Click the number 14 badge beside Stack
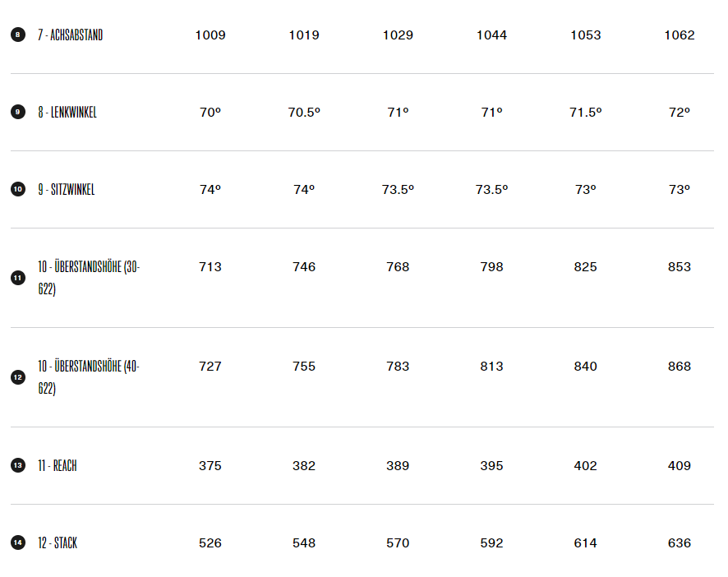The width and height of the screenshot is (728, 577). pyautogui.click(x=17, y=543)
